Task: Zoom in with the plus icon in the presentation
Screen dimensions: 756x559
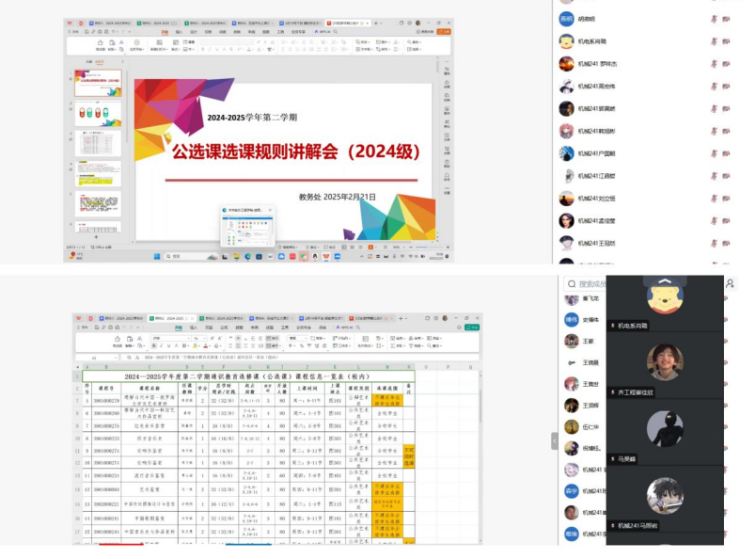Action: 448,248
